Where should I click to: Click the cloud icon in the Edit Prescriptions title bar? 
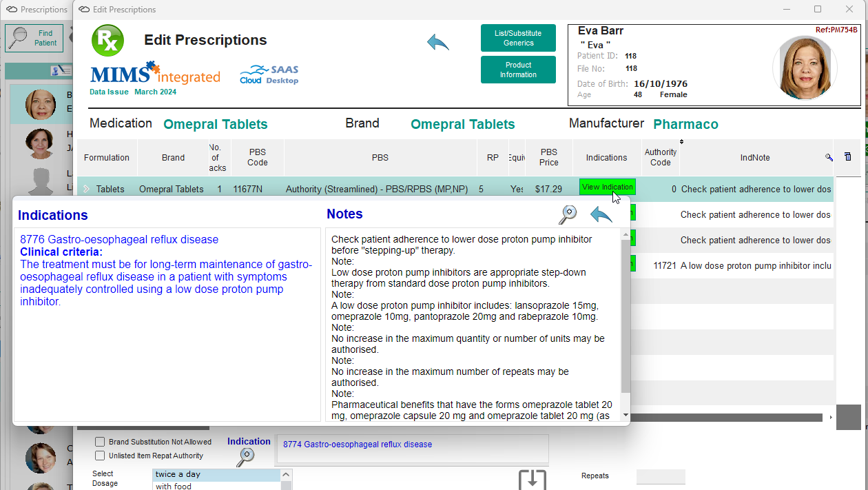pyautogui.click(x=84, y=10)
